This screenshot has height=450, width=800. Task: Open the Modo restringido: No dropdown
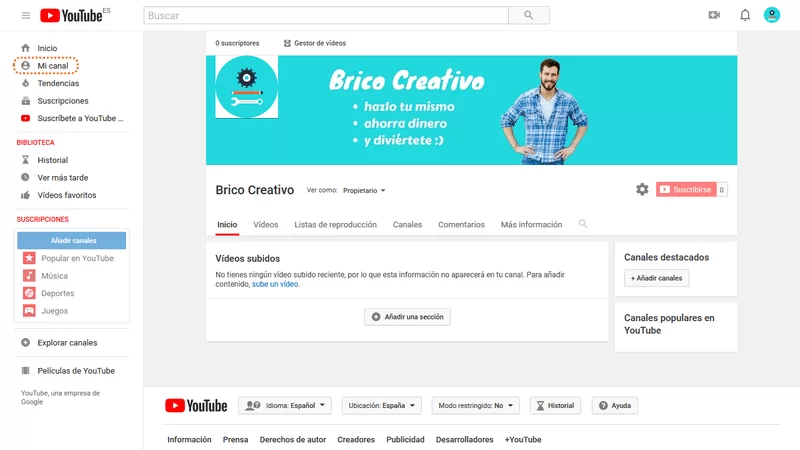coord(476,406)
